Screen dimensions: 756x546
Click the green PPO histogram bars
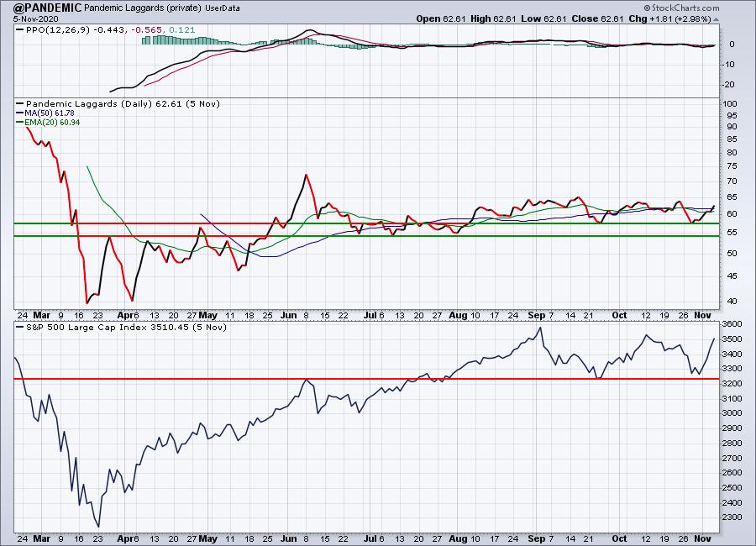pyautogui.click(x=185, y=39)
